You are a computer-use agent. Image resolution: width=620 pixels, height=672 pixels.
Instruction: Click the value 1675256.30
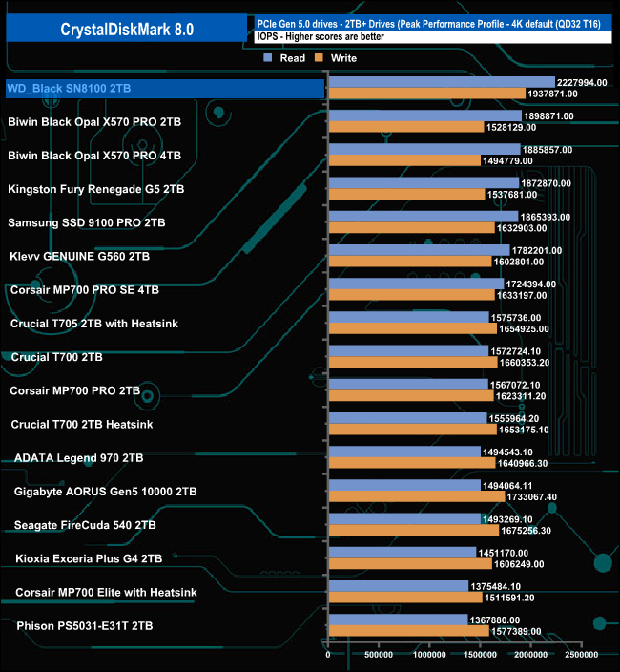tap(526, 531)
